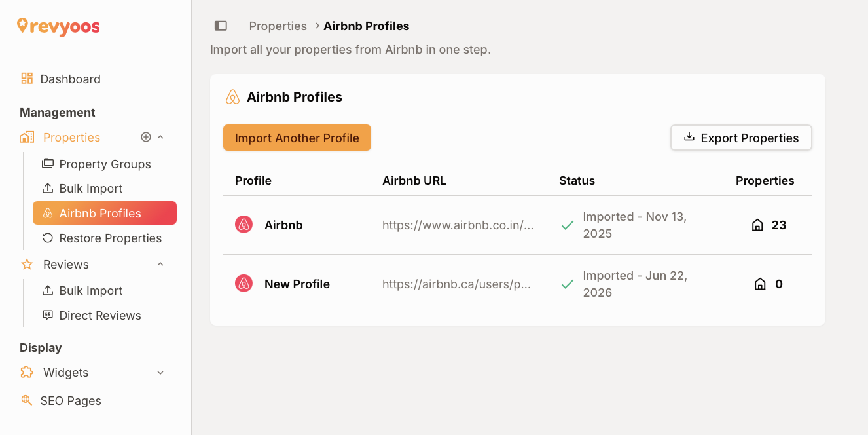This screenshot has height=435, width=868.
Task: Click the Widgets label in sidebar
Action: (x=66, y=372)
